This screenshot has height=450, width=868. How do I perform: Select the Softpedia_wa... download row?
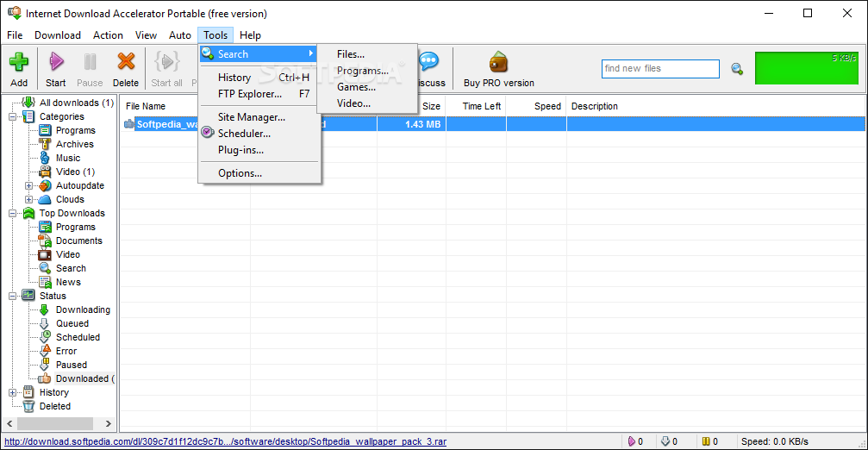(x=493, y=124)
